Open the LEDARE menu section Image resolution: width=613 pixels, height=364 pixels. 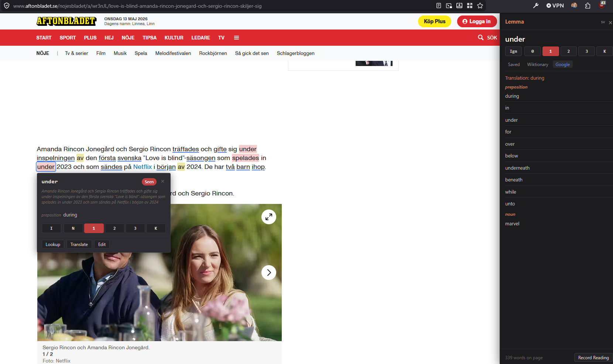pos(201,38)
